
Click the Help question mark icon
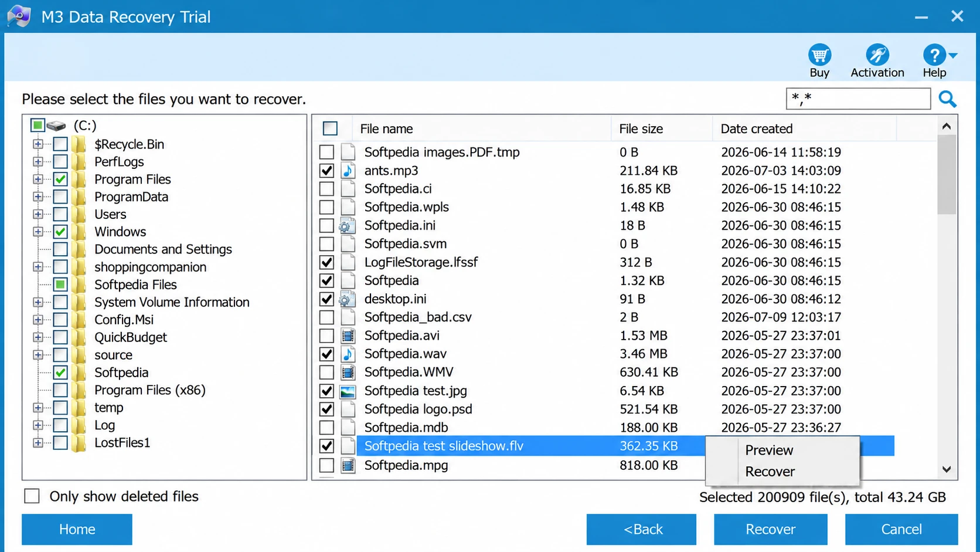(x=934, y=55)
